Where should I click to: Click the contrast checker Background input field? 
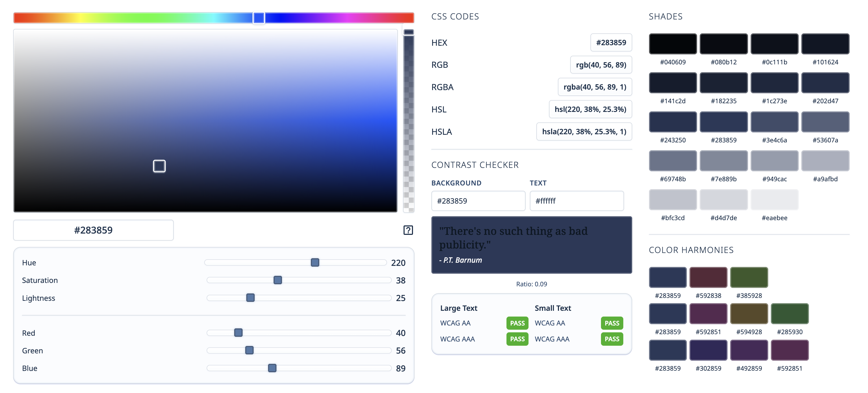coord(478,201)
